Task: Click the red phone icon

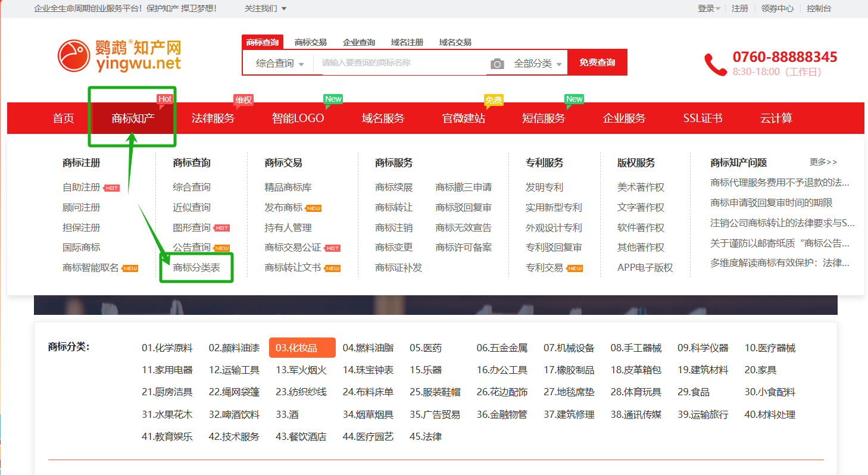Action: [715, 64]
